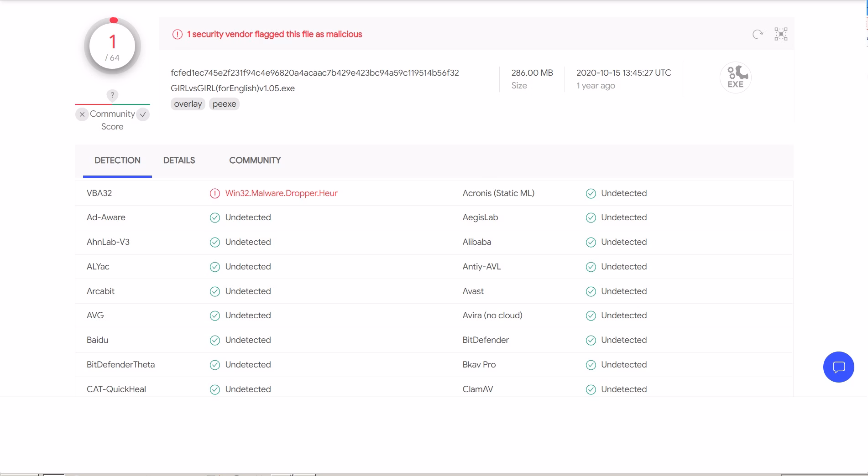Open the blue chat bubble button

click(x=838, y=367)
